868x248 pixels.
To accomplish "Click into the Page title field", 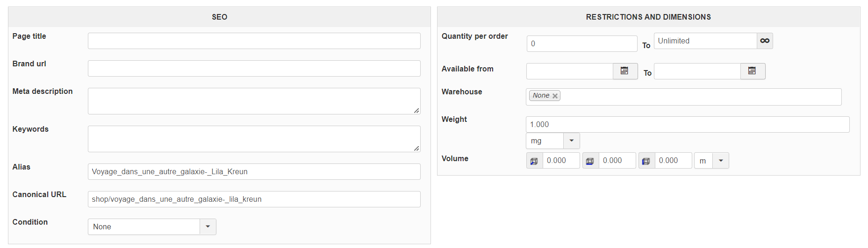I will coord(254,41).
